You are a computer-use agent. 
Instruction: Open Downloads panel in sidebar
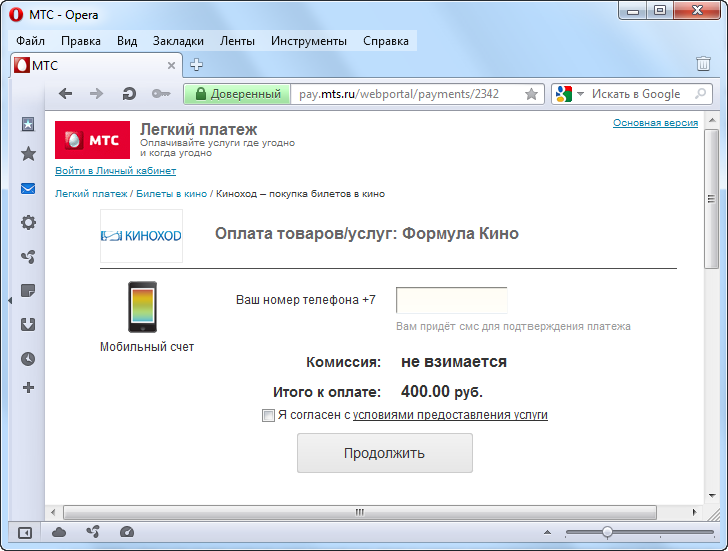tap(28, 324)
